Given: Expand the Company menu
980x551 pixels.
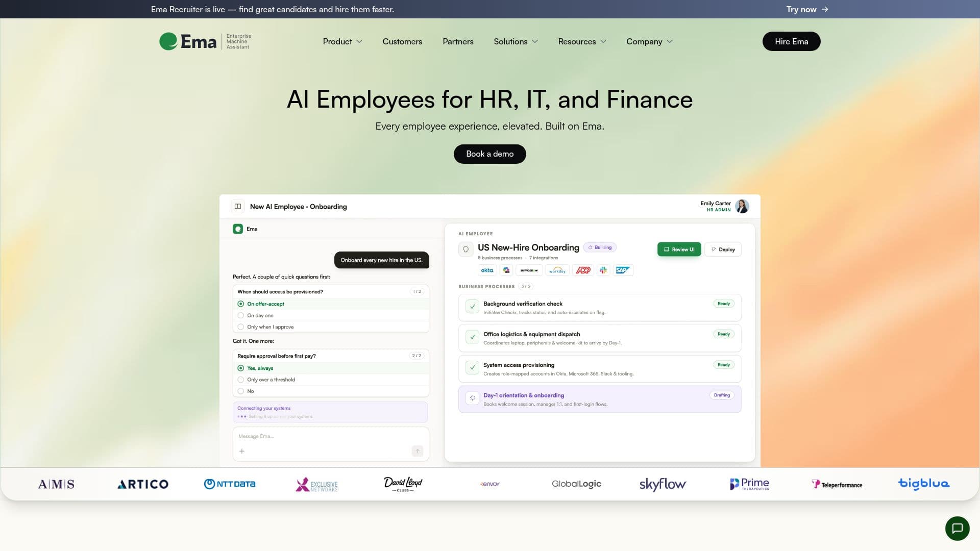Looking at the screenshot, I should [649, 41].
